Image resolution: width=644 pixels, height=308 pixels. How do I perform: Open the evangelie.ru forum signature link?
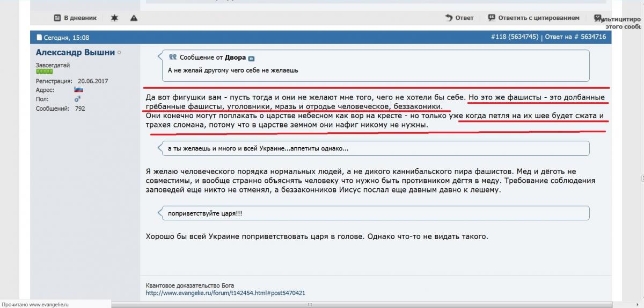225,293
